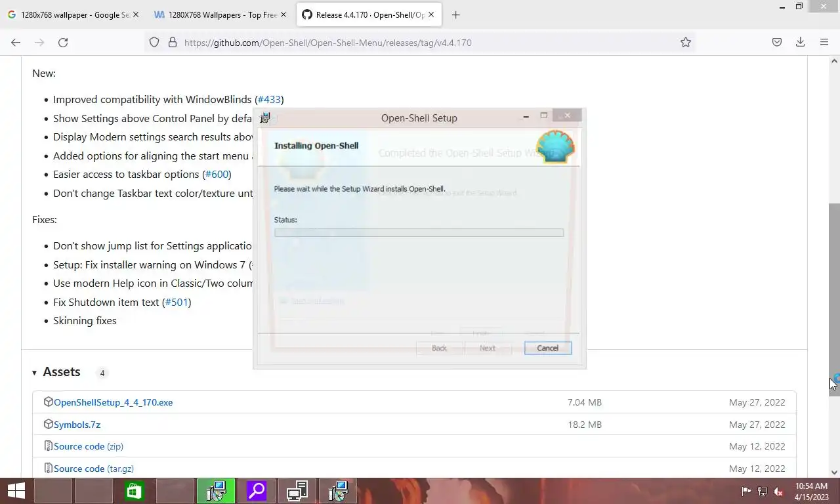Download Symbols.7z asset
Screen dimensions: 840x504
coord(77,425)
